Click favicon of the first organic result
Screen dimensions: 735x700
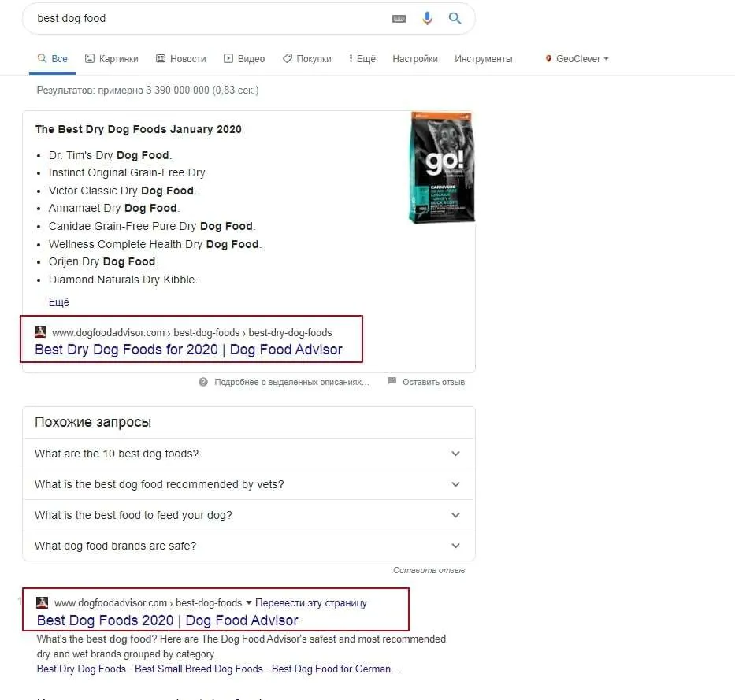[x=43, y=602]
